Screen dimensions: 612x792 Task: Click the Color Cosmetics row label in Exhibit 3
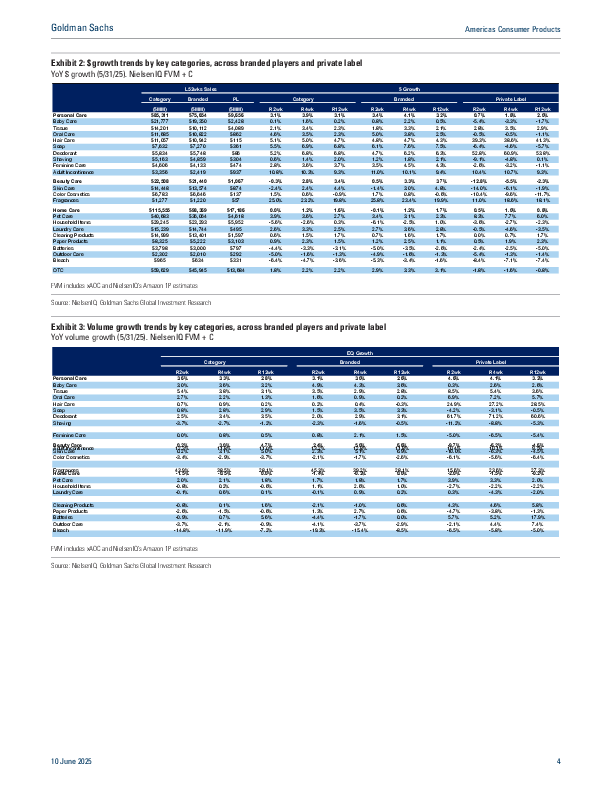tap(71, 458)
